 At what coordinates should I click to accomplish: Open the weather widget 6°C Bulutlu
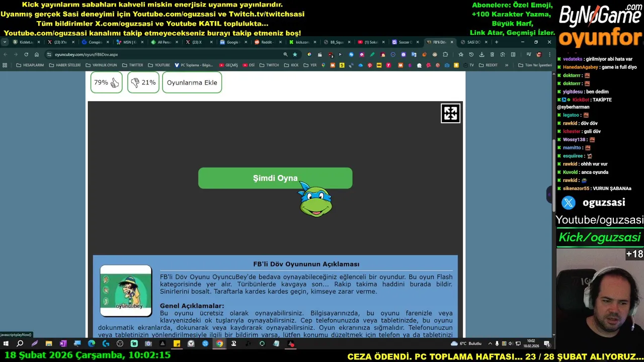pos(466,344)
